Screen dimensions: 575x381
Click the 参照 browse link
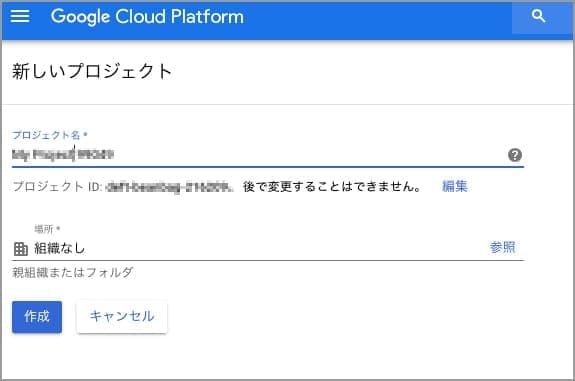(502, 247)
